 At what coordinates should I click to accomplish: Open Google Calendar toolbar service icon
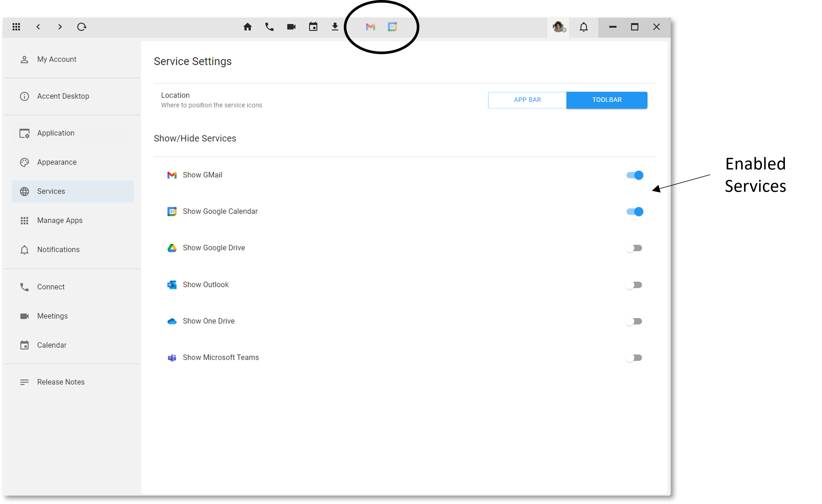click(392, 27)
